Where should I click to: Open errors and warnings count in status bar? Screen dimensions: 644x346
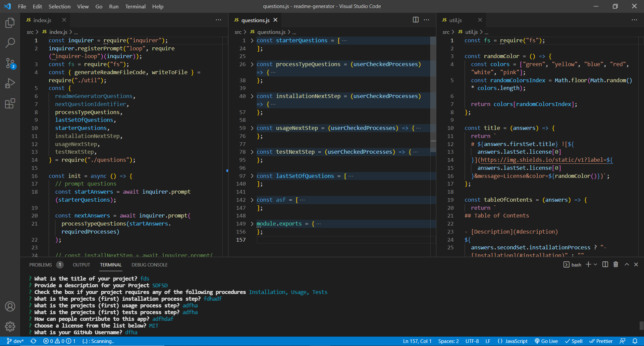pyautogui.click(x=59, y=341)
